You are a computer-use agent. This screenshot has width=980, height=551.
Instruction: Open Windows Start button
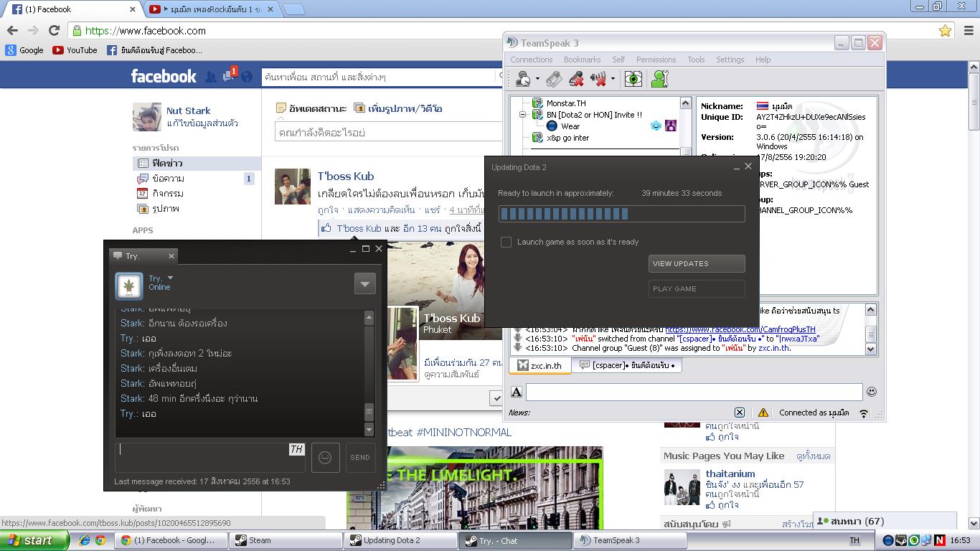[x=34, y=541]
